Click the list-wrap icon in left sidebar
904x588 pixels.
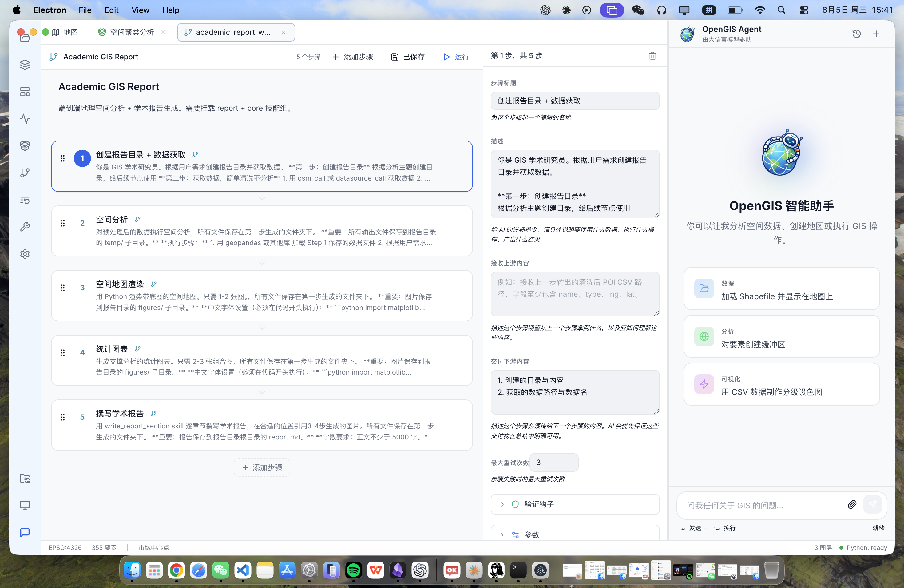tap(25, 200)
